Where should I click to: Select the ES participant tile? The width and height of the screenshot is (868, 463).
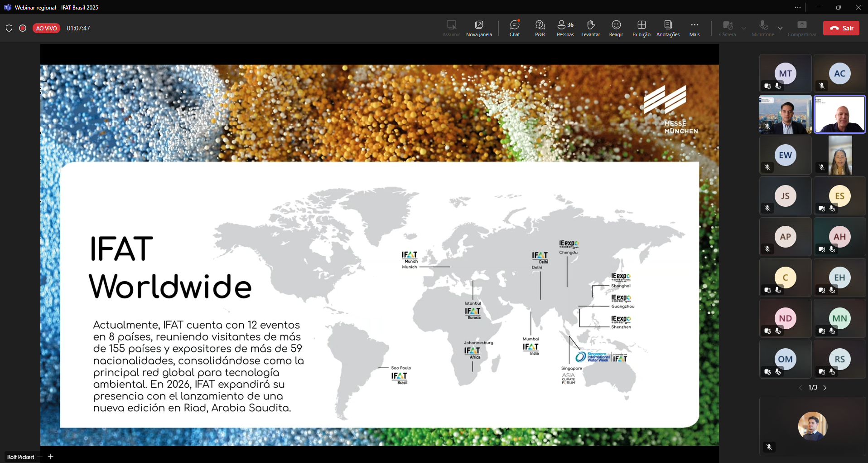(x=840, y=196)
